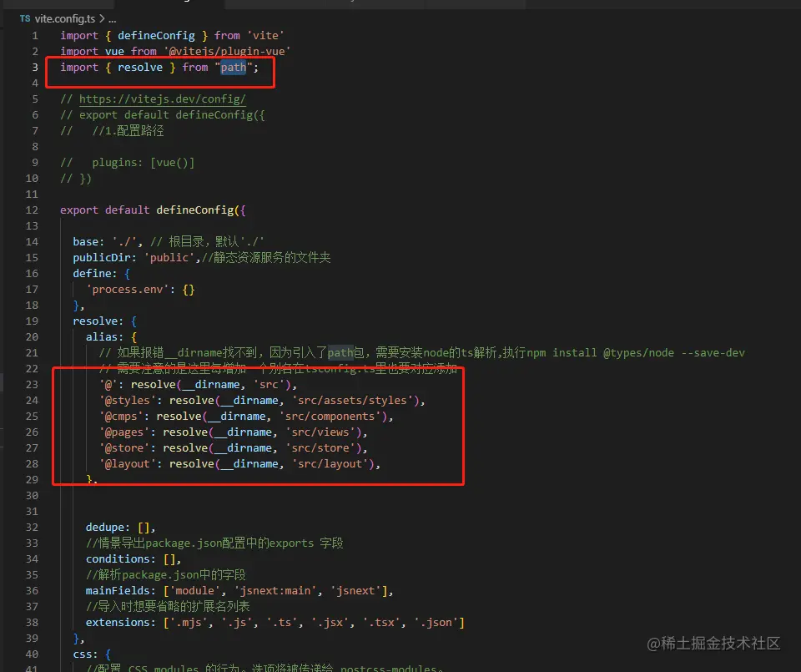
Task: Click the 'src/store' path string
Action: [x=320, y=447]
